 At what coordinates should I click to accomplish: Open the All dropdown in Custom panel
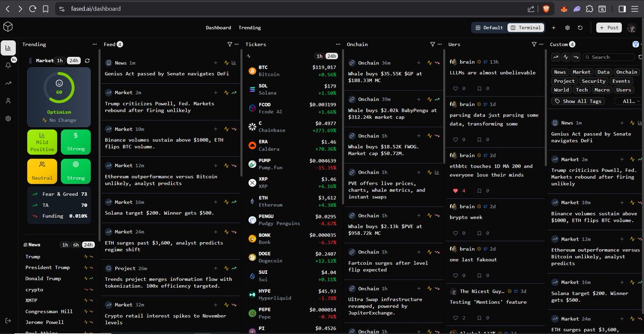coord(628,101)
